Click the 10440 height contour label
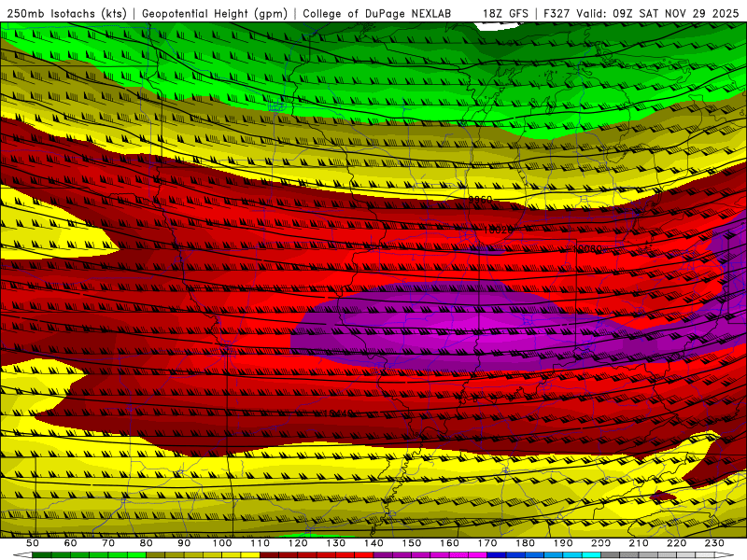The height and width of the screenshot is (560, 747). pos(337,413)
